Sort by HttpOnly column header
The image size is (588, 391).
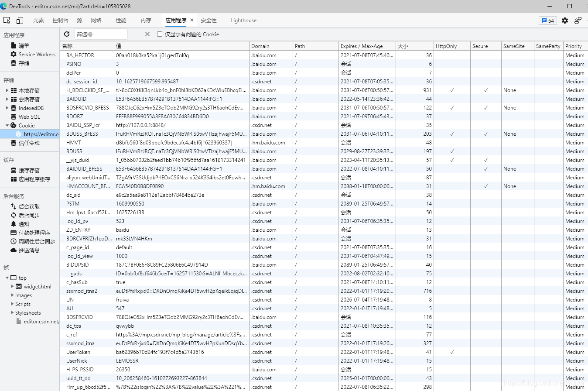[x=452, y=46]
